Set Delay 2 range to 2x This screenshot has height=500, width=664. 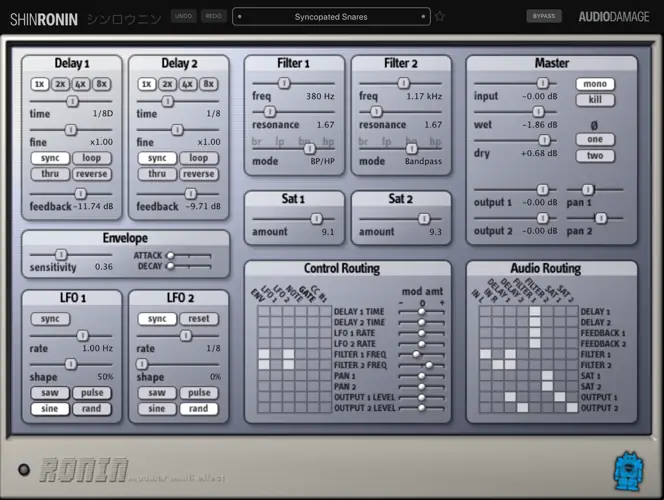click(167, 84)
